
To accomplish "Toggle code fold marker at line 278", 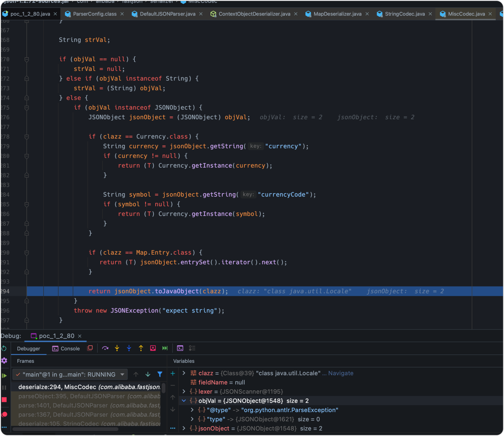I will tap(27, 137).
